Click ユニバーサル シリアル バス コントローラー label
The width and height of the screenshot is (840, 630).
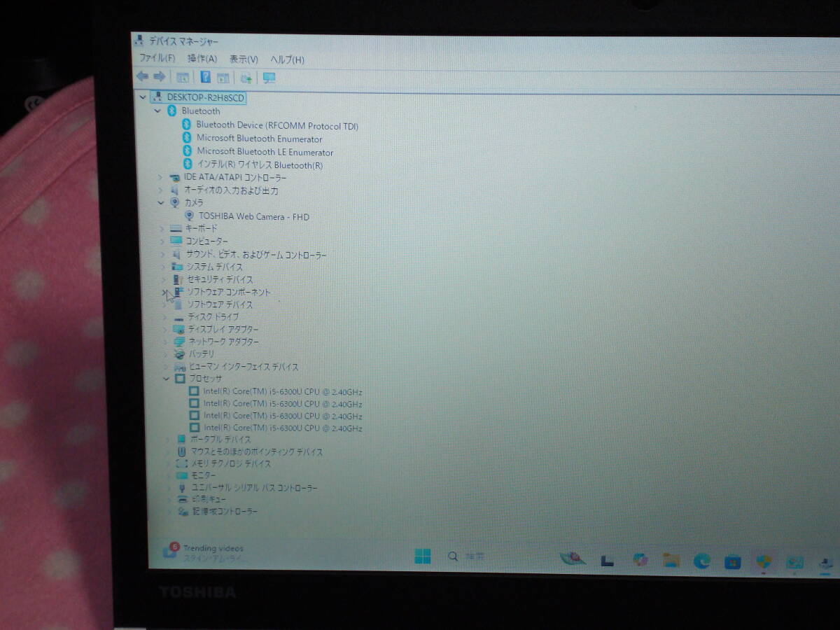[x=255, y=487]
